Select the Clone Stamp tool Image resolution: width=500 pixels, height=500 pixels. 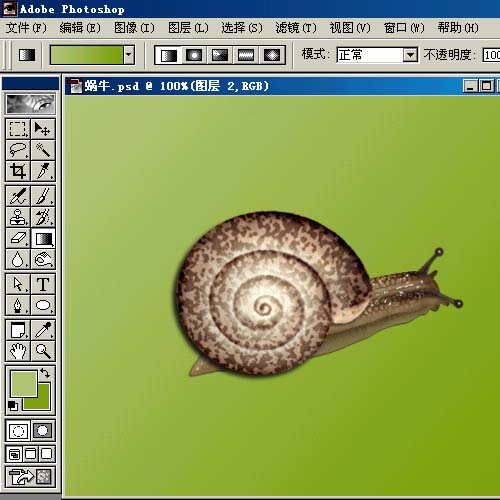click(x=18, y=217)
